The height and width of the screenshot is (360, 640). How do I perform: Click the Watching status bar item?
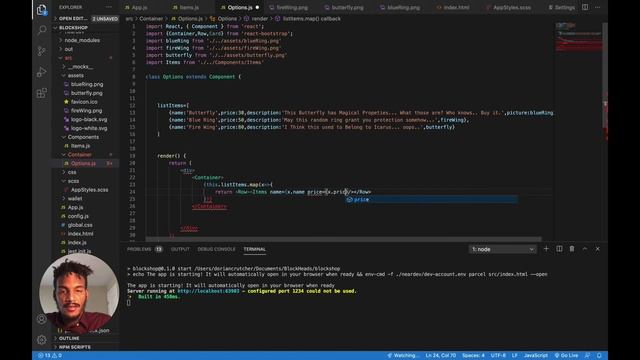pyautogui.click(x=402, y=356)
